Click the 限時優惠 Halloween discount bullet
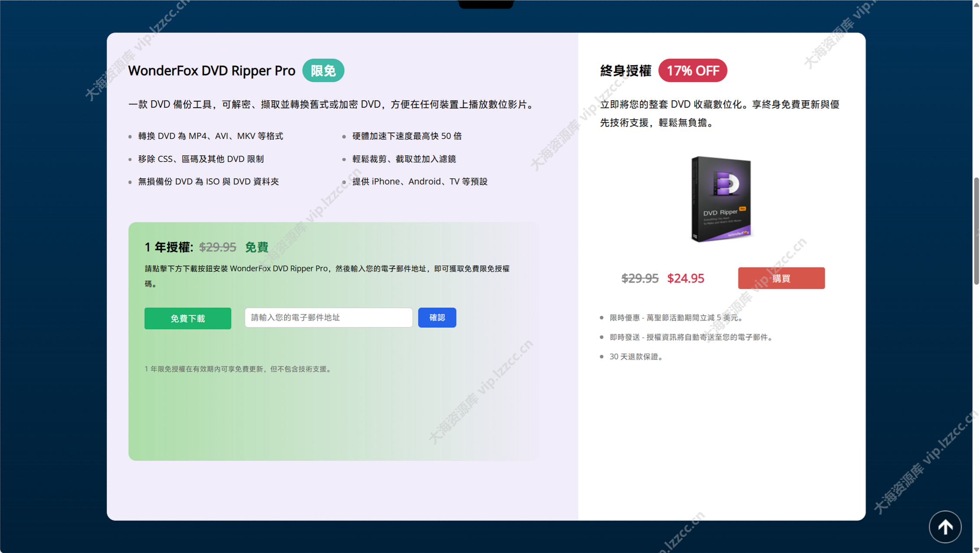This screenshot has width=980, height=553. coord(677,317)
